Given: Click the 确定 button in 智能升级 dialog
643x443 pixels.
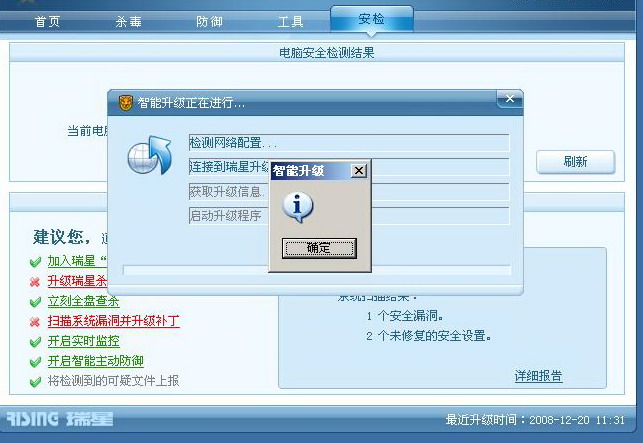Looking at the screenshot, I should pos(319,248).
